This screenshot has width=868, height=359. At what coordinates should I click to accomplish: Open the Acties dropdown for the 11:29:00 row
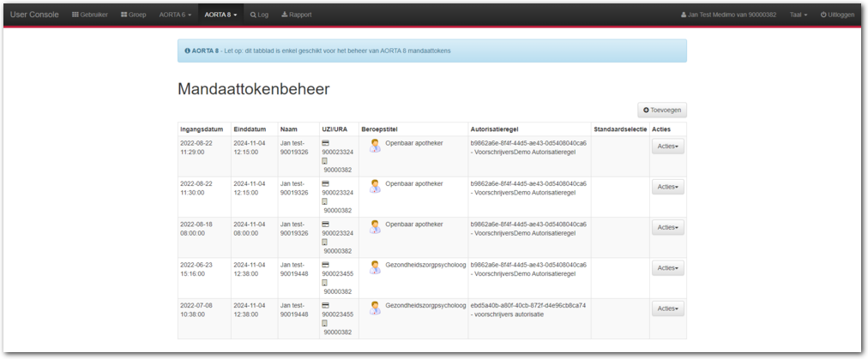pos(667,147)
